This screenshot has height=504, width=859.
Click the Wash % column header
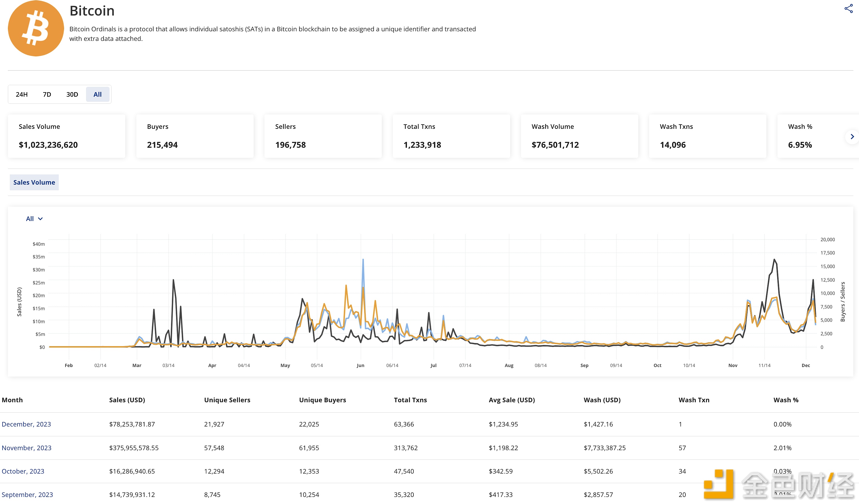[786, 400]
